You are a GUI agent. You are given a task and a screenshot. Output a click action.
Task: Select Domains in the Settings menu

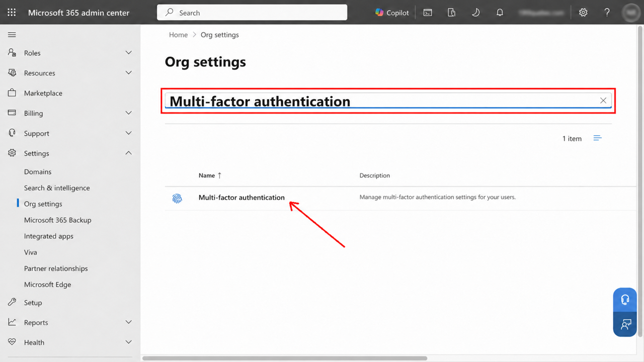38,171
